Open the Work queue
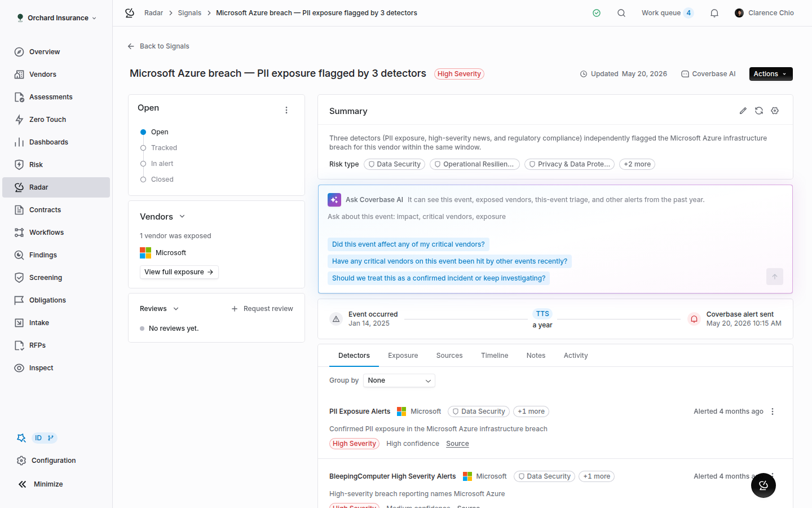This screenshot has height=508, width=812. (x=668, y=13)
